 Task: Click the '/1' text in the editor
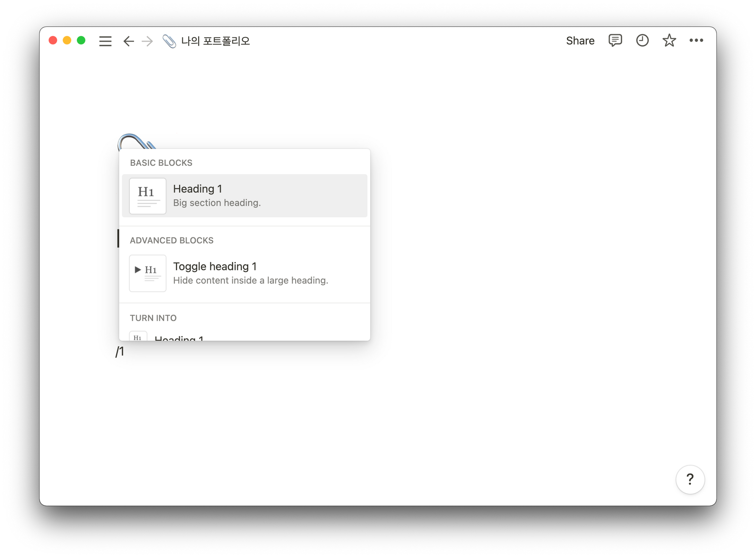[x=120, y=350]
